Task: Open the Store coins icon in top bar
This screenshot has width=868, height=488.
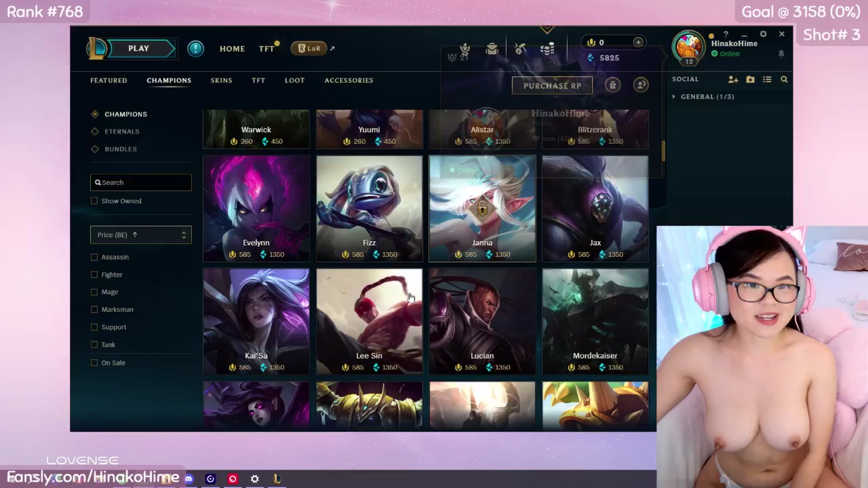Action: (547, 48)
